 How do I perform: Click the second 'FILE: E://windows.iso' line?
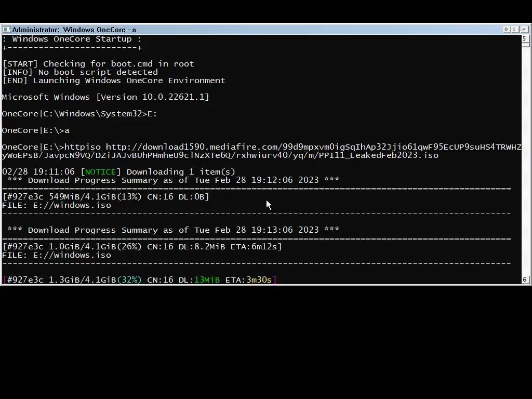pyautogui.click(x=56, y=255)
